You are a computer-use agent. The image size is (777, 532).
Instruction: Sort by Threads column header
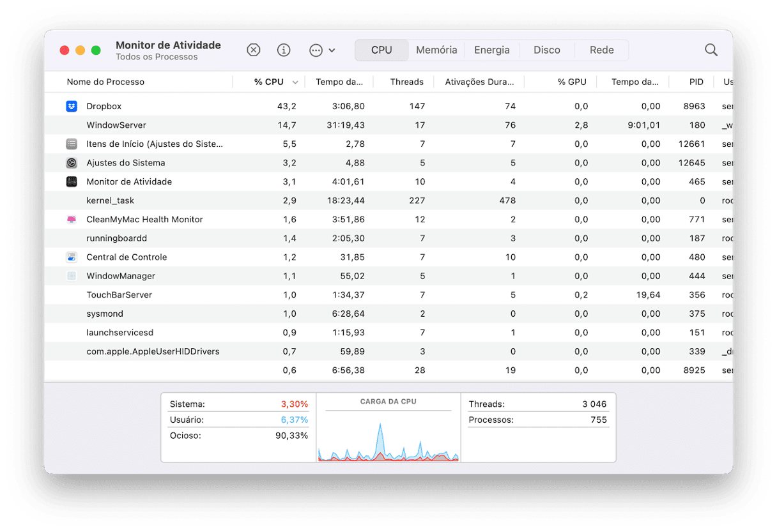click(x=406, y=82)
